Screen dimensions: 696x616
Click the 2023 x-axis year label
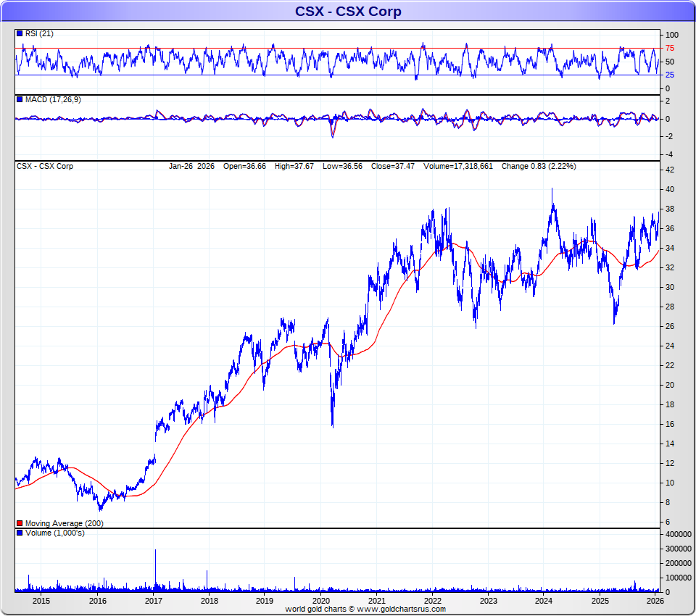[488, 601]
